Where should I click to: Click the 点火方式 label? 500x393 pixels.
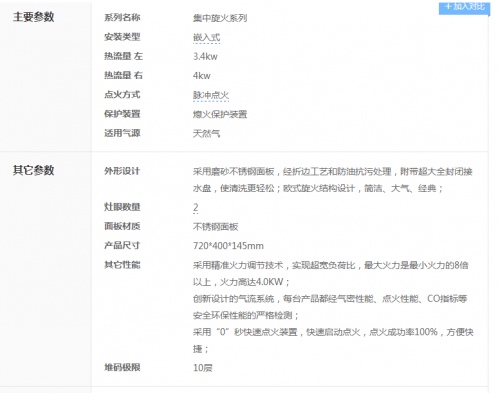point(122,95)
